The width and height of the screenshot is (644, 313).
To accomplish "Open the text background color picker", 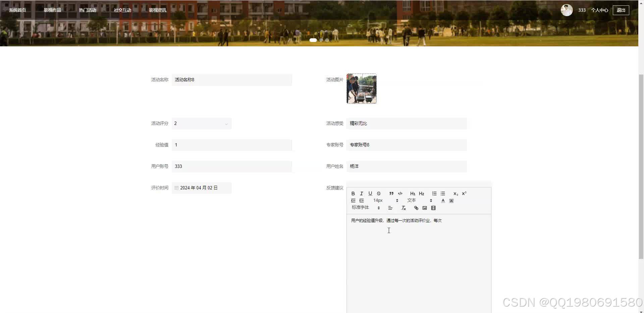I will [x=451, y=200].
